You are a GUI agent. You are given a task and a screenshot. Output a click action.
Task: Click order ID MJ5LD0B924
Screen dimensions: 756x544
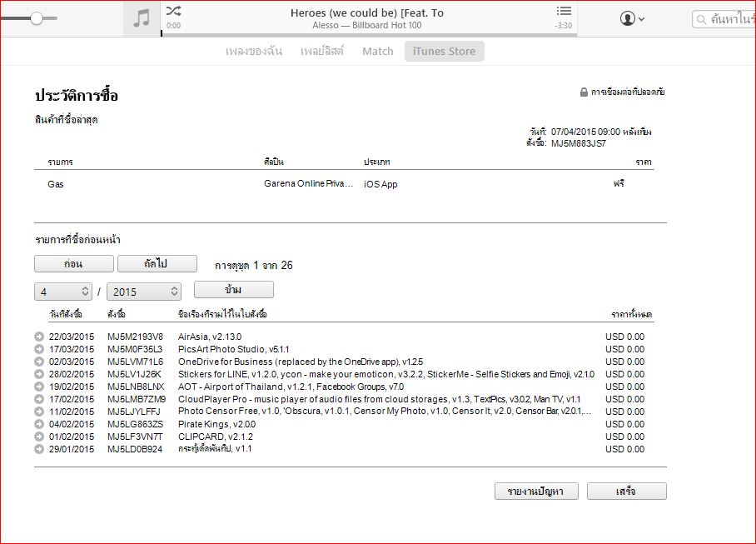coord(135,449)
